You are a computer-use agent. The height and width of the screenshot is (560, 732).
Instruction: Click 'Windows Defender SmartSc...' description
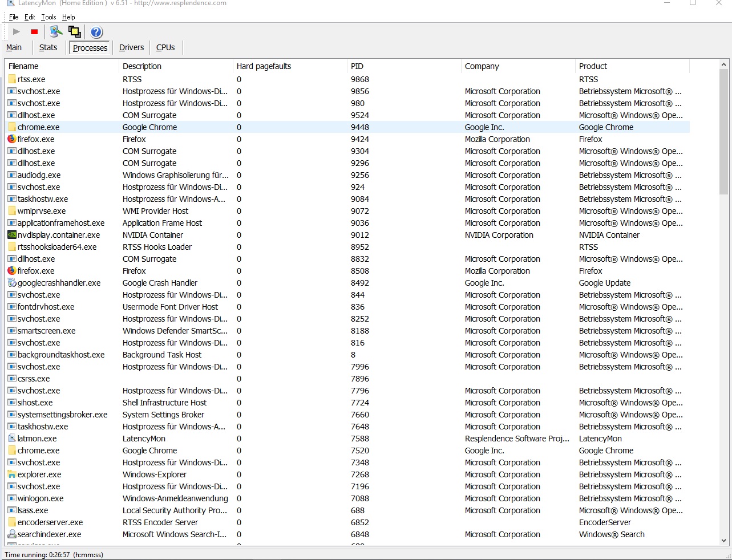click(175, 331)
